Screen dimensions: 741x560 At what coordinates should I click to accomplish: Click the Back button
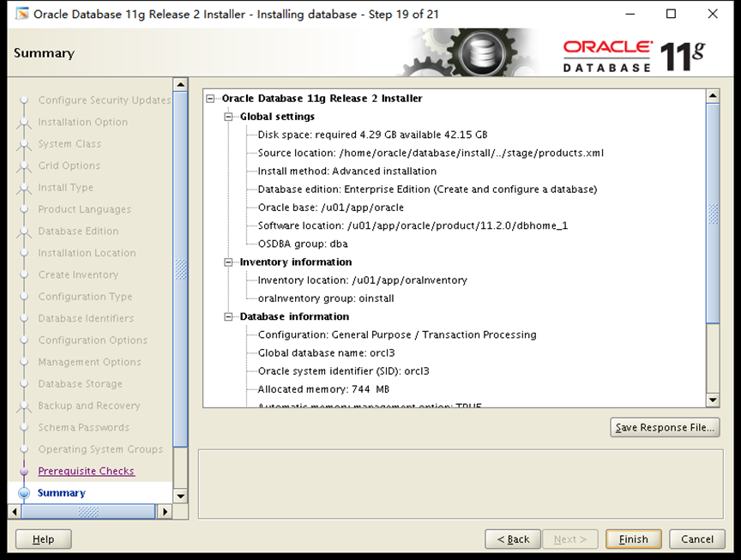point(513,539)
